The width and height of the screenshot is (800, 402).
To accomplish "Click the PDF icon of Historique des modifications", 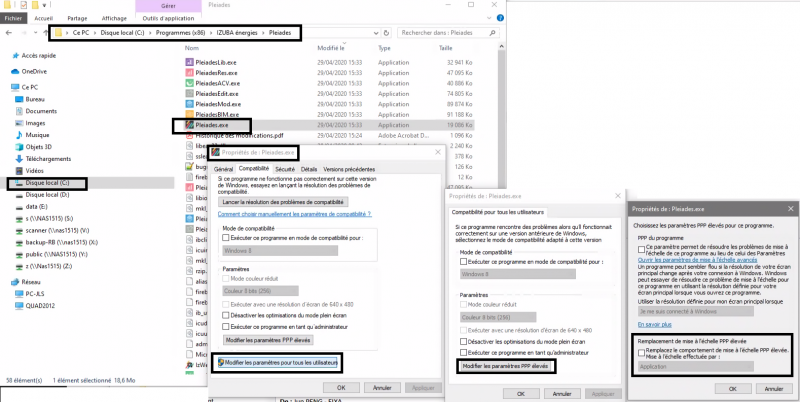I will coord(189,136).
